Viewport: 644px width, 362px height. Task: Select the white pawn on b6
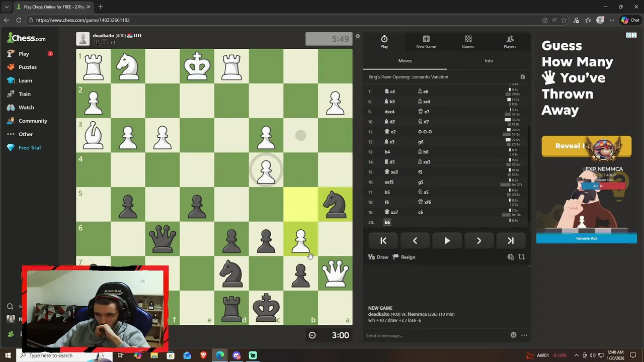300,239
